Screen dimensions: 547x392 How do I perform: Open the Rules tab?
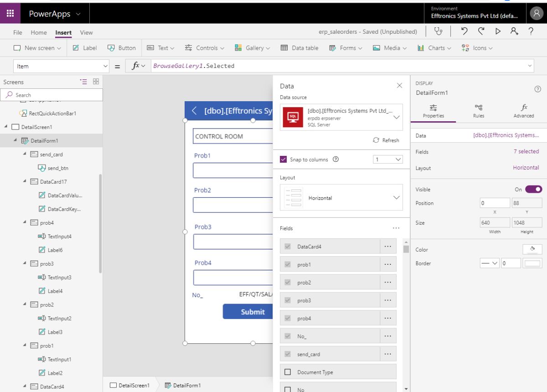point(478,111)
